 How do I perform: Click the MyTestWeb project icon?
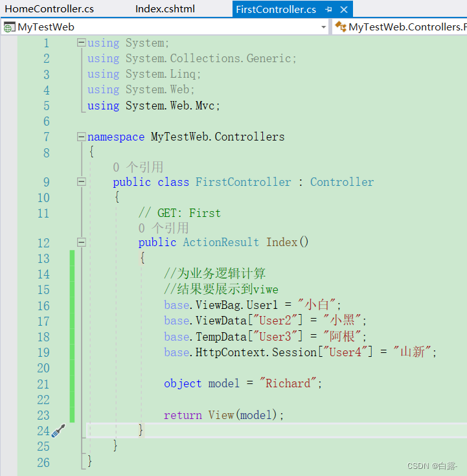coord(9,27)
